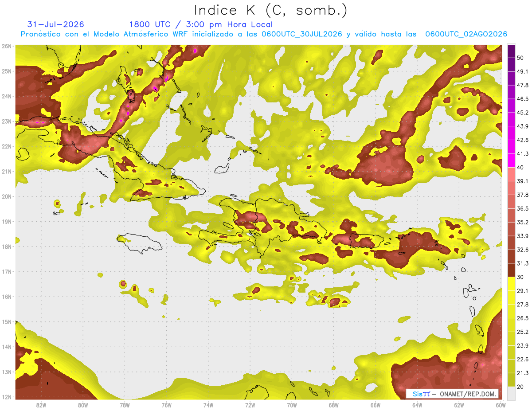Image resolution: width=532 pixels, height=411 pixels.
Task: Click the '66W' longitude label
Action: [x=376, y=405]
